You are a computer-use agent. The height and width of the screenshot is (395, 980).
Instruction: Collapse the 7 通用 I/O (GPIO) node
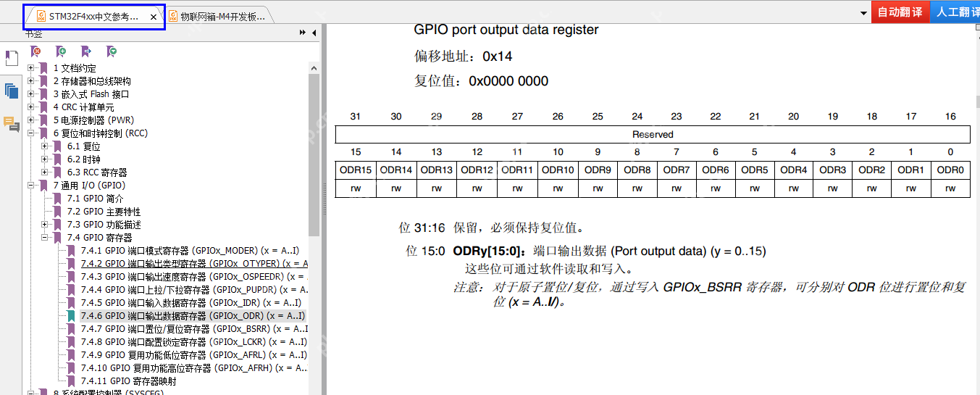[31, 186]
